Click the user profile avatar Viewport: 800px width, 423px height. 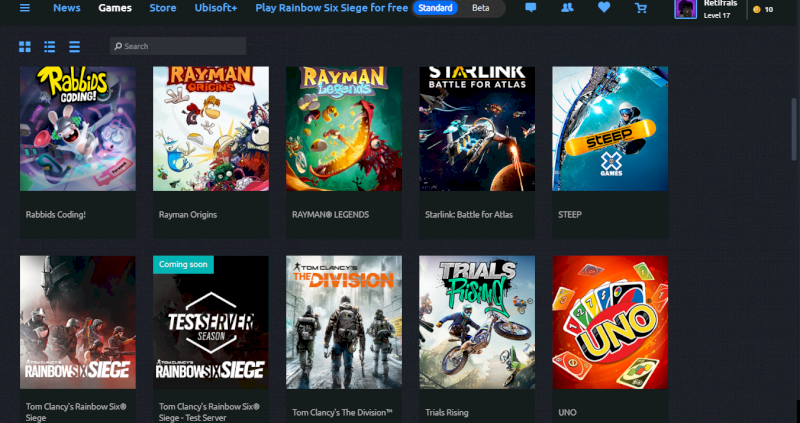pyautogui.click(x=686, y=10)
